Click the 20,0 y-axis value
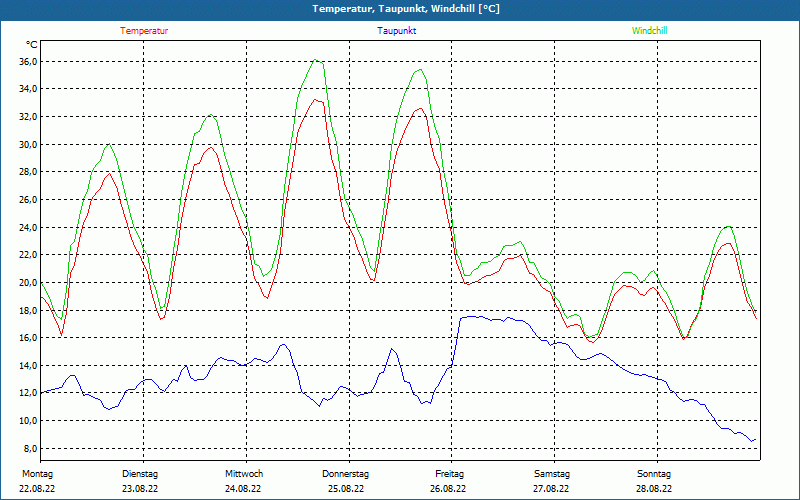800x500 pixels. [x=28, y=283]
